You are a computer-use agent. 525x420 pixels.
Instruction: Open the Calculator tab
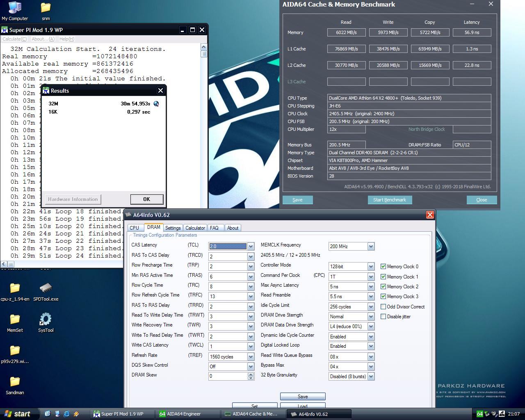point(195,228)
